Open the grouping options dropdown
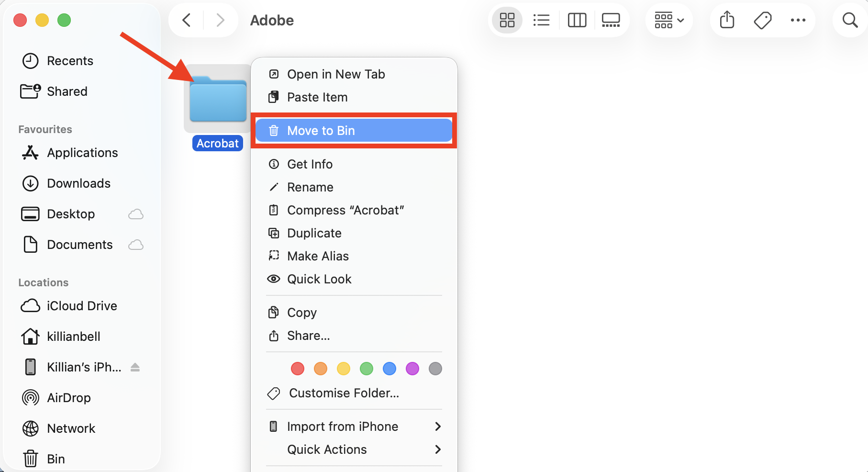 [668, 20]
